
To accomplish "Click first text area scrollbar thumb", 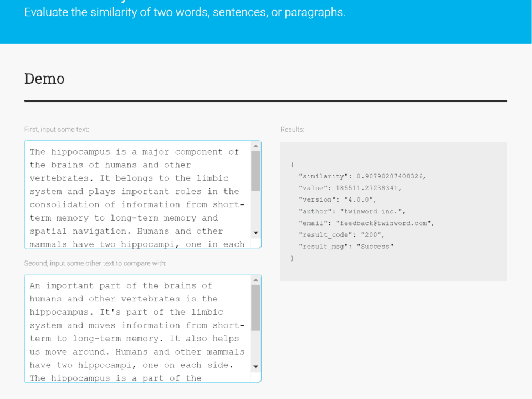I will coord(256,171).
